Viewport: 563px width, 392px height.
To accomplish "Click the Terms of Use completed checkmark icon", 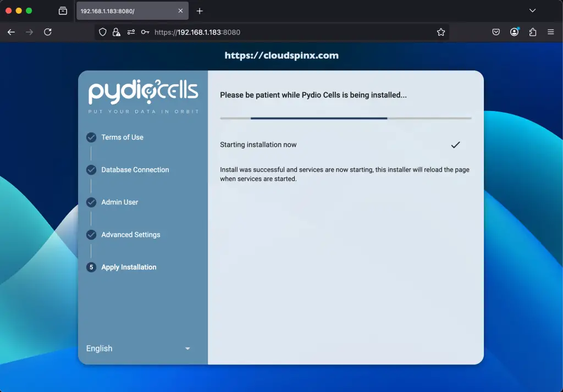I will [x=91, y=137].
